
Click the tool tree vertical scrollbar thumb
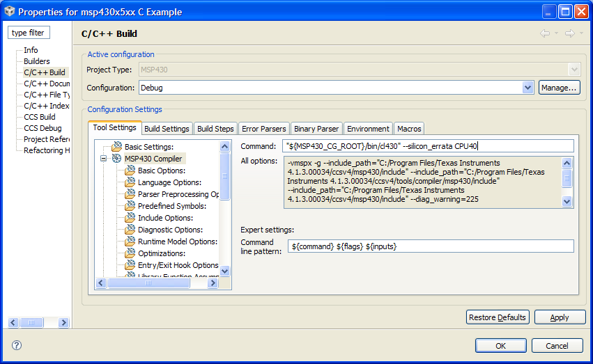(224, 176)
